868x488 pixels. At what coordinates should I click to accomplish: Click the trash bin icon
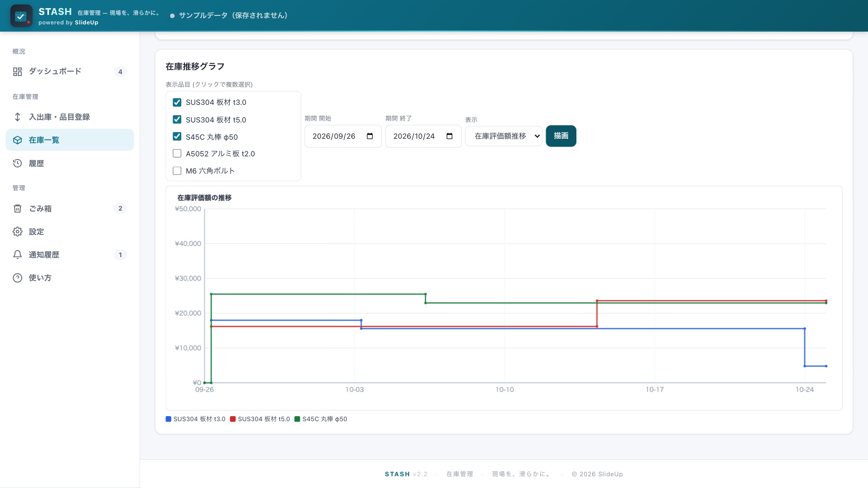17,208
